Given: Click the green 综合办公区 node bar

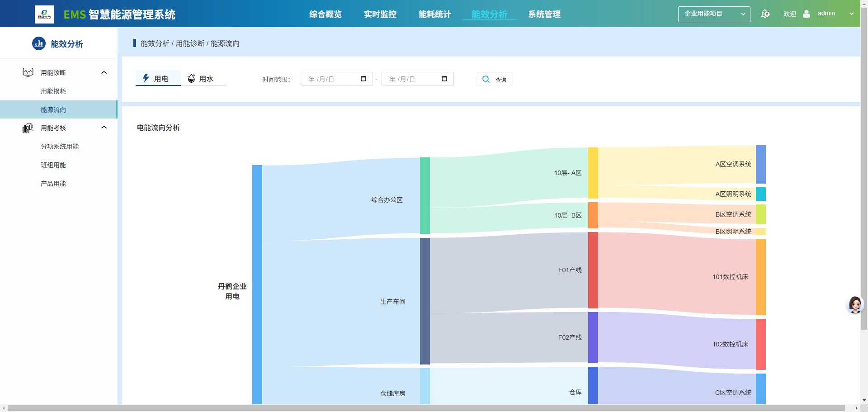Looking at the screenshot, I should 425,195.
